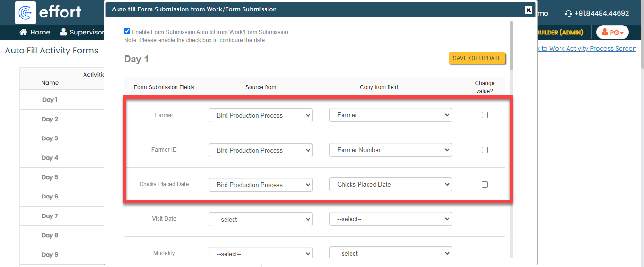Open Copy from field dropdown showing Farmer Number

coord(390,150)
